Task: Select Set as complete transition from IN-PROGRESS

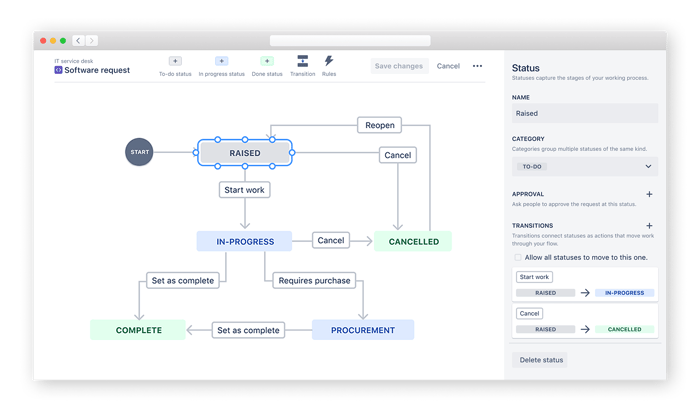Action: click(x=183, y=280)
